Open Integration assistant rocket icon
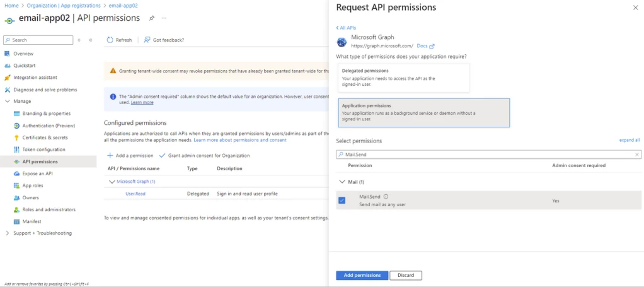 (x=8, y=78)
